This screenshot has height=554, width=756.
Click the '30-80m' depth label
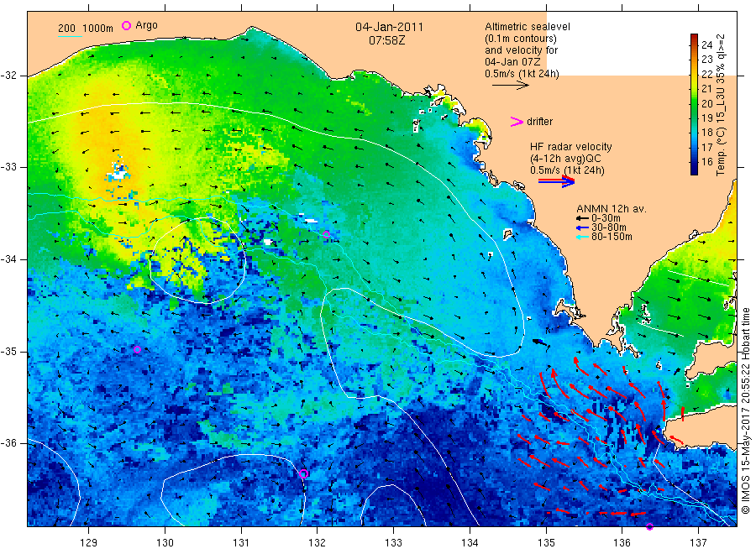pos(608,227)
